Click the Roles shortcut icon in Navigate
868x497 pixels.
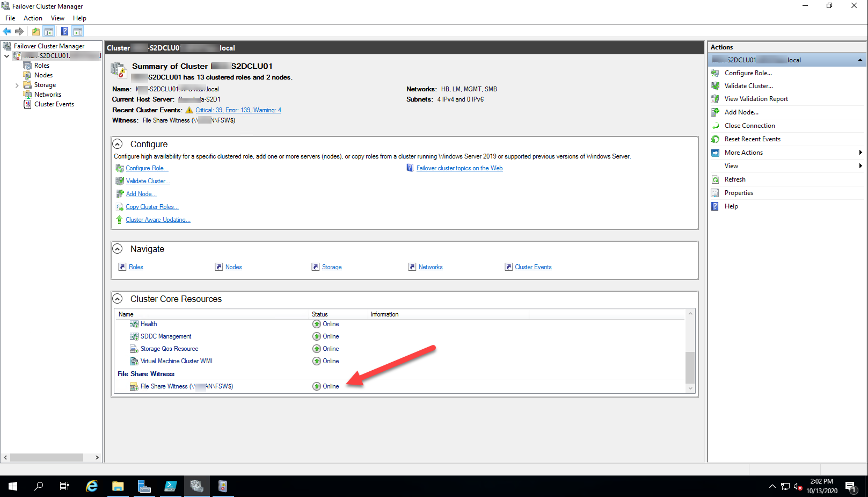[x=122, y=267]
